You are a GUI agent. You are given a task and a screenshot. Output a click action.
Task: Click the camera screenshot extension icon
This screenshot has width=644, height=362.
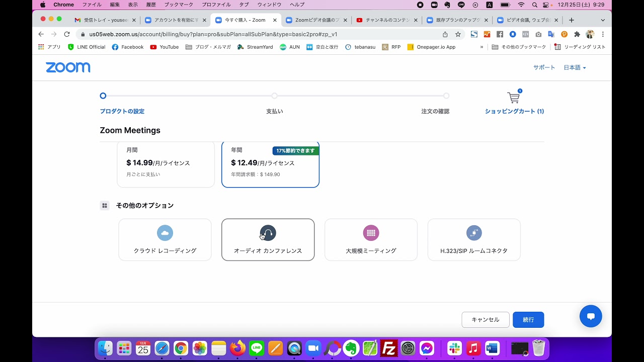(538, 34)
